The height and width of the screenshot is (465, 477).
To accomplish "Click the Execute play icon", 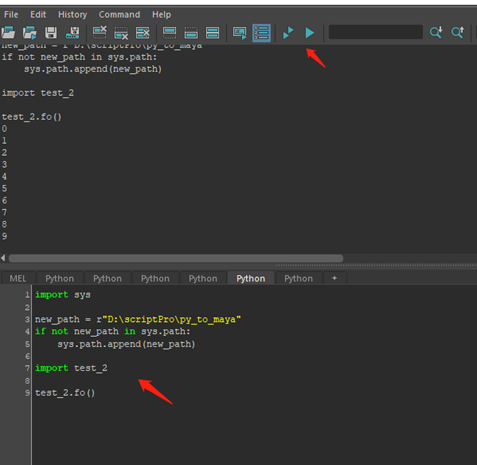I will (x=310, y=33).
